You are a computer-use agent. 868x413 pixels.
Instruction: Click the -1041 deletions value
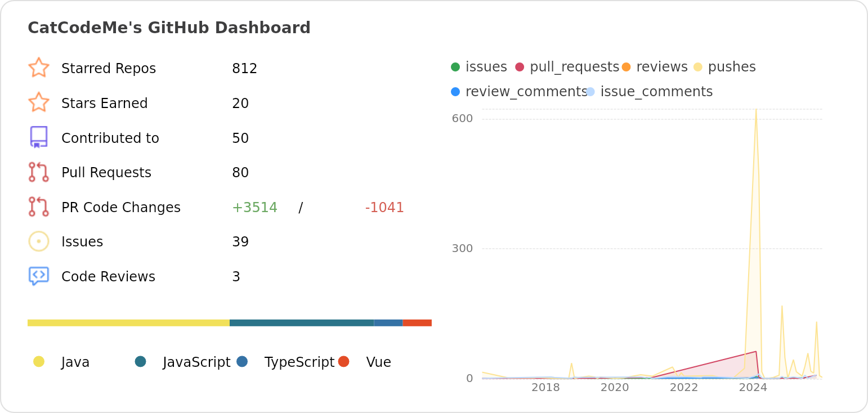coord(384,207)
